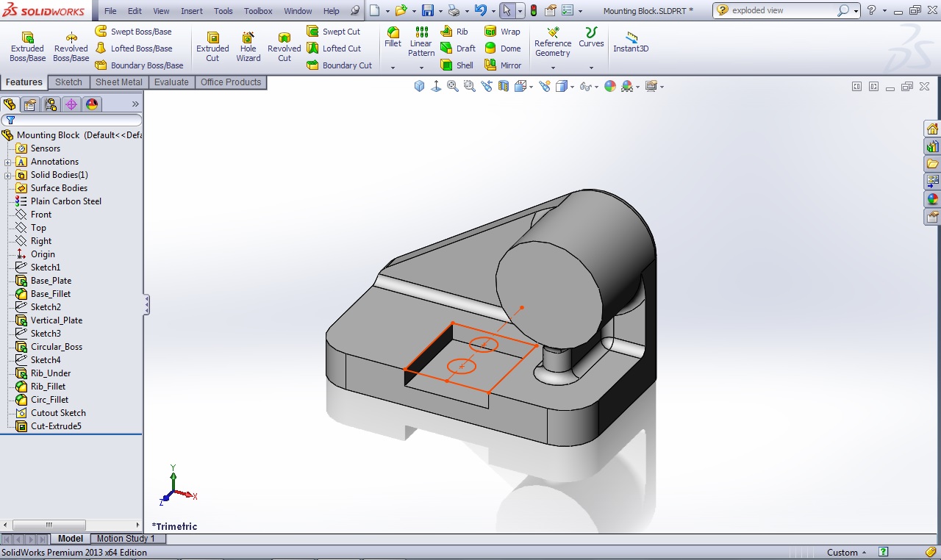Image resolution: width=941 pixels, height=560 pixels.
Task: Choose the Boundary Cut command
Action: coord(339,65)
